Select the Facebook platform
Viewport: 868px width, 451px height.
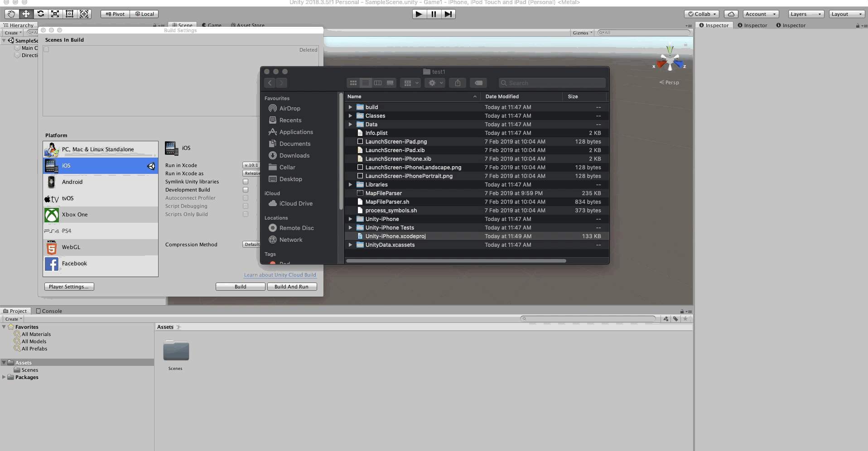(101, 264)
